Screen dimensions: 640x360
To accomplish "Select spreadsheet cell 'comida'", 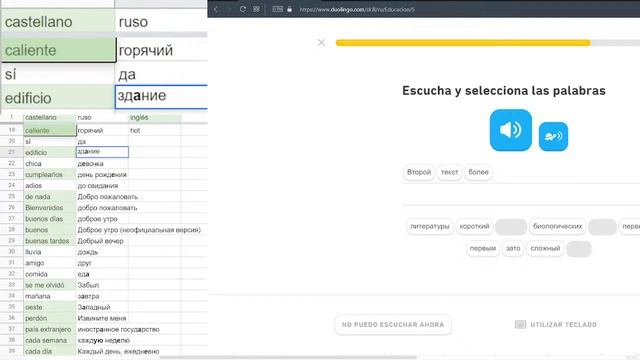I will [x=50, y=274].
